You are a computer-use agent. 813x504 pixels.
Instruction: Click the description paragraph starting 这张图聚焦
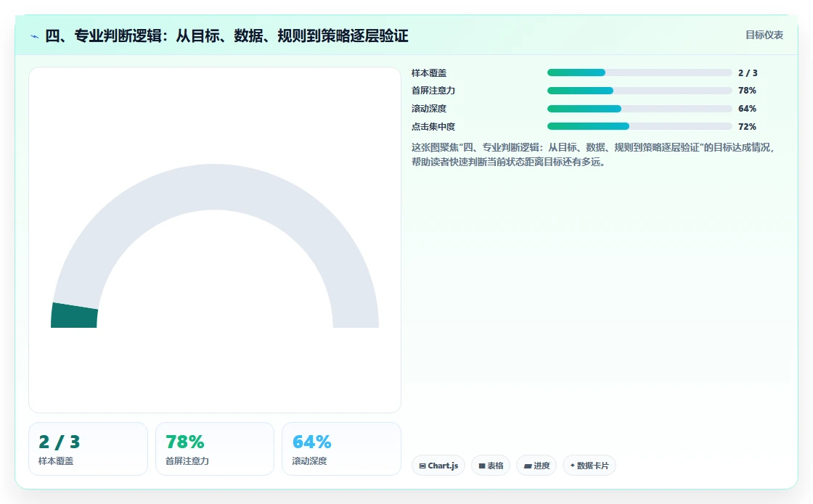coord(592,154)
